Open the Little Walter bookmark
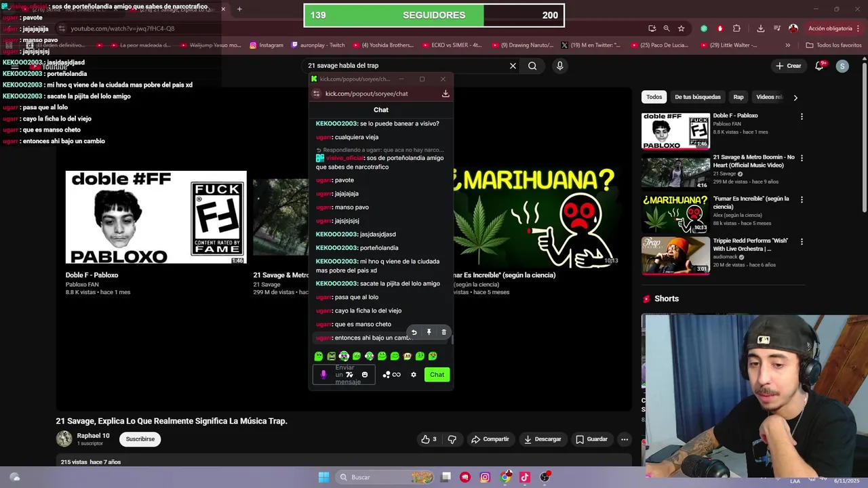Viewport: 868px width, 488px height. click(x=728, y=45)
